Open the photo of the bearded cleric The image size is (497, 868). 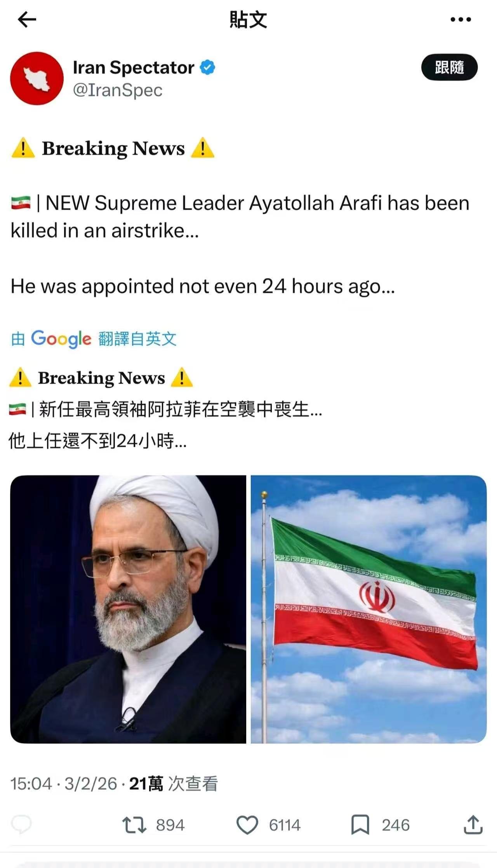pos(128,609)
